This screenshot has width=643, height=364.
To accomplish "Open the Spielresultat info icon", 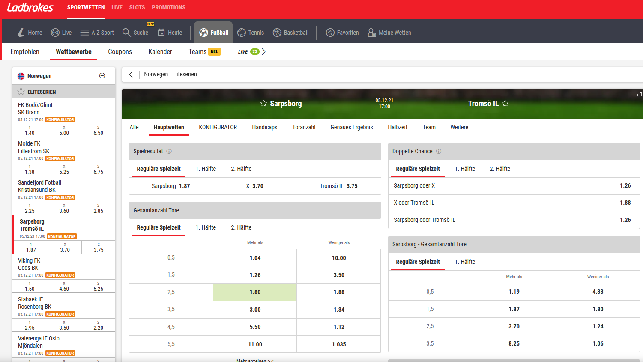I will coord(169,151).
